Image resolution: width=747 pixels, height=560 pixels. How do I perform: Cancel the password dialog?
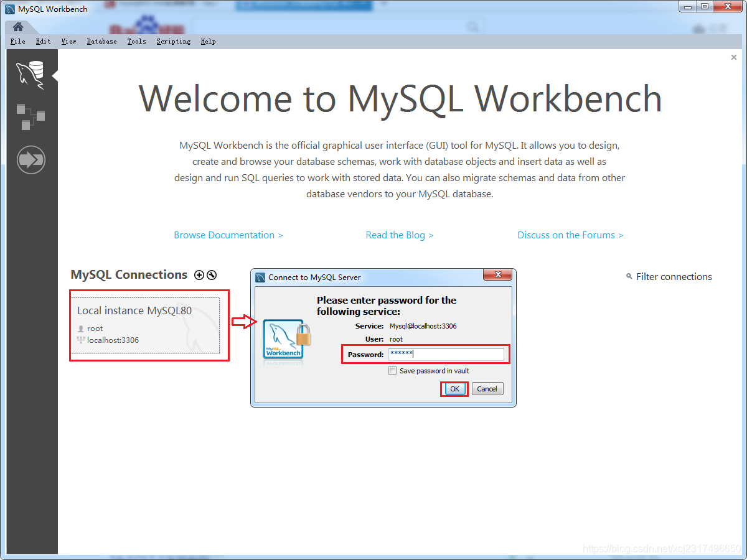(x=487, y=389)
